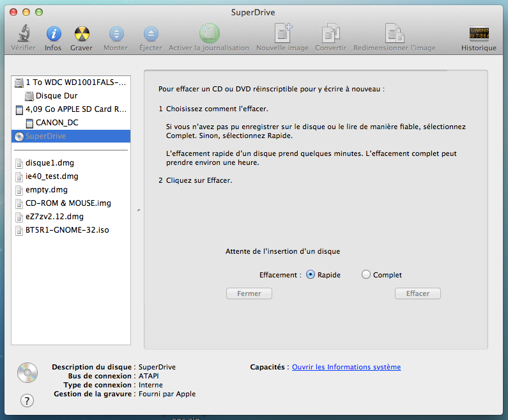This screenshot has width=508, height=420.
Task: Zoom the window with green button
Action: (39, 12)
